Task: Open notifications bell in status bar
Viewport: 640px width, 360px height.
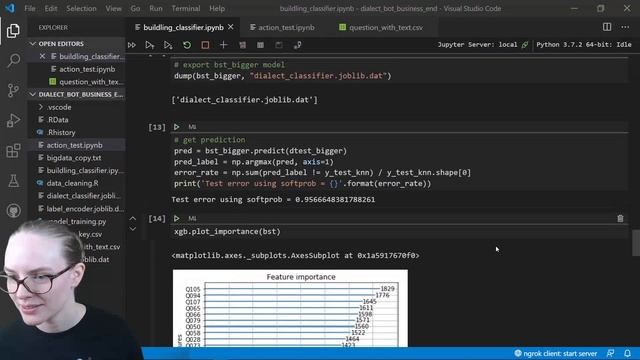Action: click(628, 353)
